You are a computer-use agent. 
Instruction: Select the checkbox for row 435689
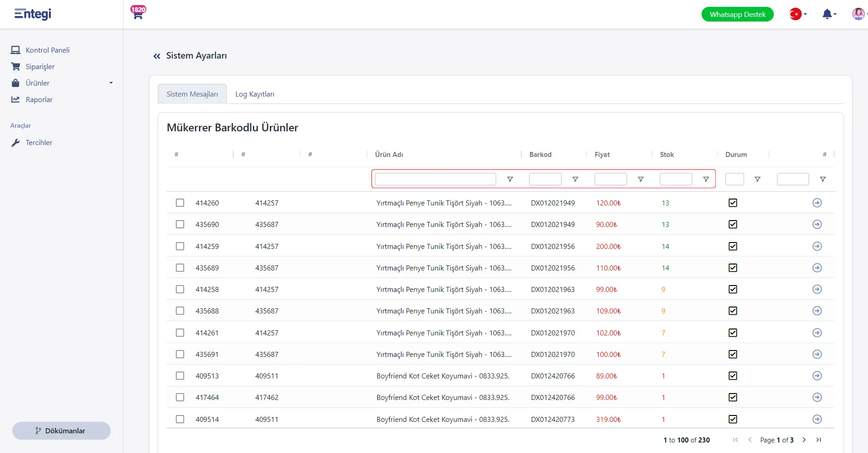click(x=180, y=268)
